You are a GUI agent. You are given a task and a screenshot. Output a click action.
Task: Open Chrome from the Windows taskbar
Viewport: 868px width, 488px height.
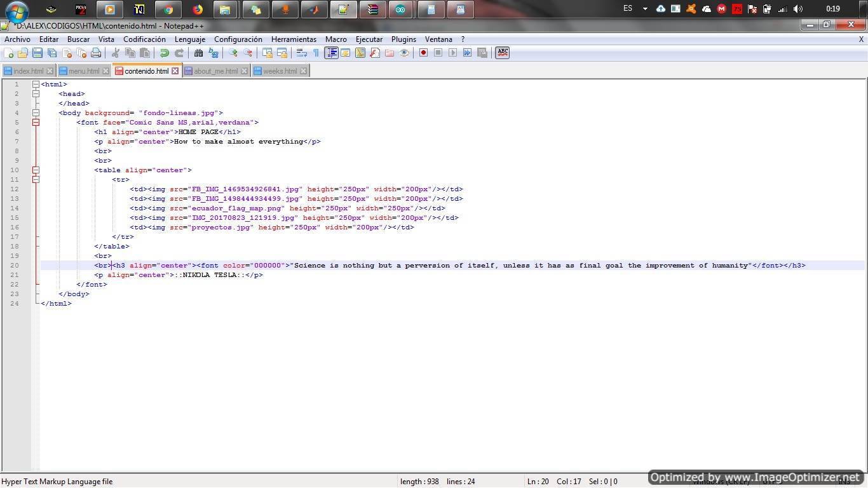168,10
